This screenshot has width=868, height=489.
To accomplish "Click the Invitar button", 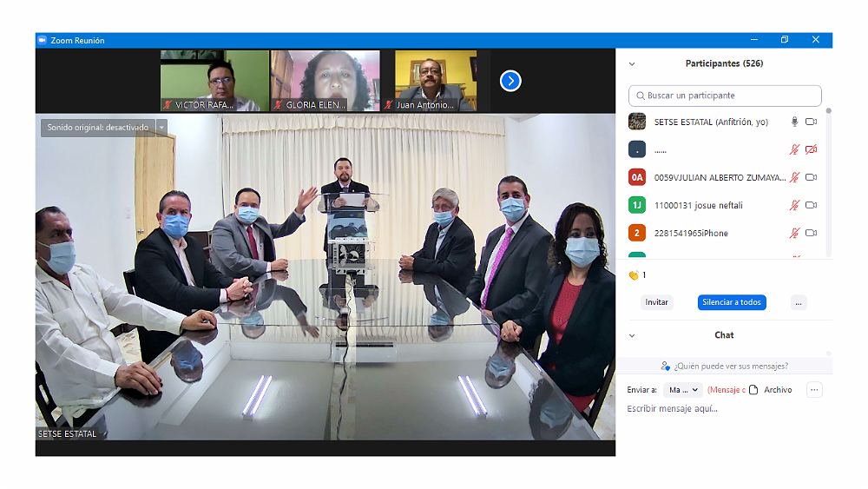I will 657,302.
